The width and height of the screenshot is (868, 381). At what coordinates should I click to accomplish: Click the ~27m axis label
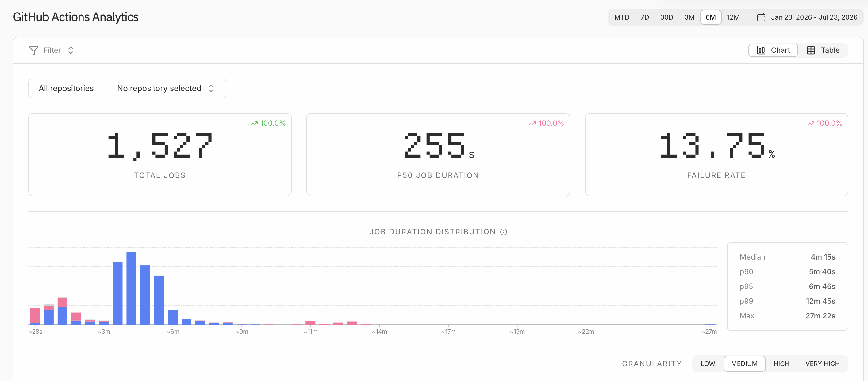pyautogui.click(x=709, y=332)
